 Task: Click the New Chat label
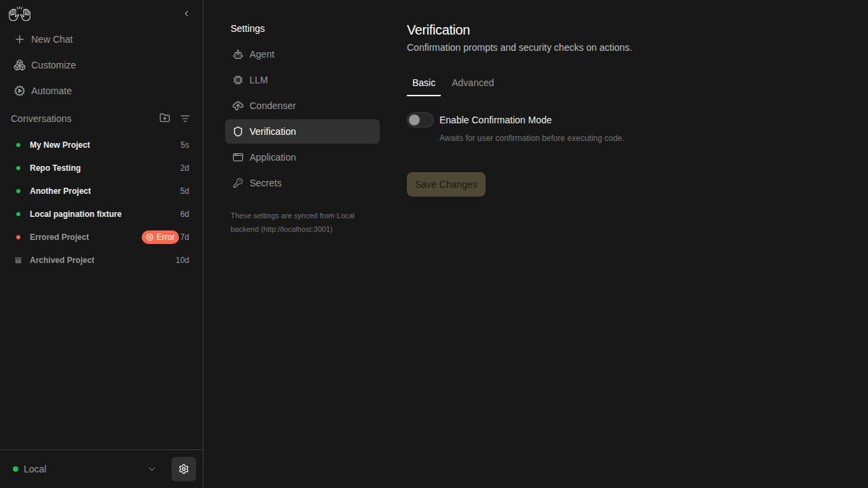pyautogui.click(x=52, y=39)
